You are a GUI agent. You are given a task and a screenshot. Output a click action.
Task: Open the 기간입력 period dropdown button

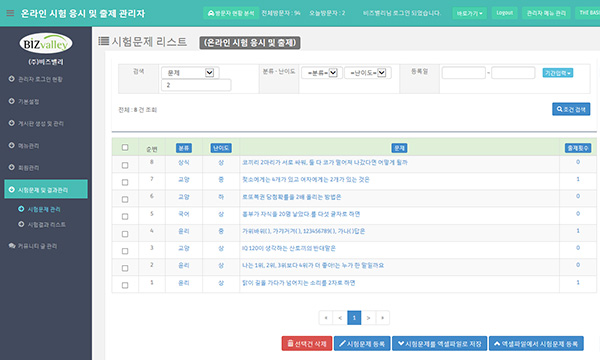[558, 73]
